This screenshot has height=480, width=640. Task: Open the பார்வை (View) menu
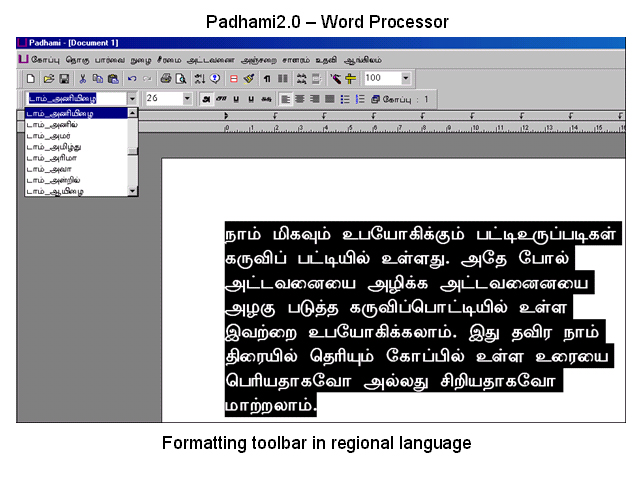[110, 60]
